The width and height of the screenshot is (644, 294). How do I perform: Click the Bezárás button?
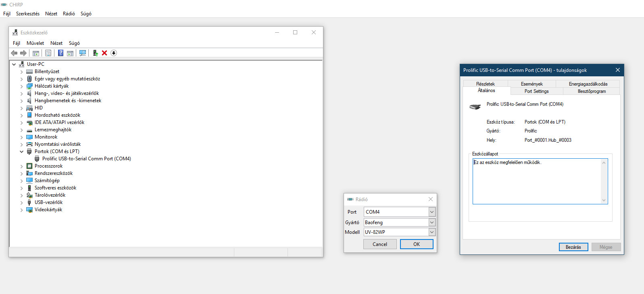click(x=573, y=247)
